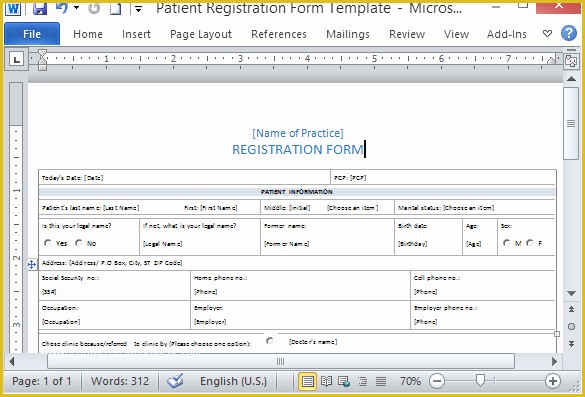Zoom out with the minus button
The height and width of the screenshot is (397, 585).
(x=437, y=381)
